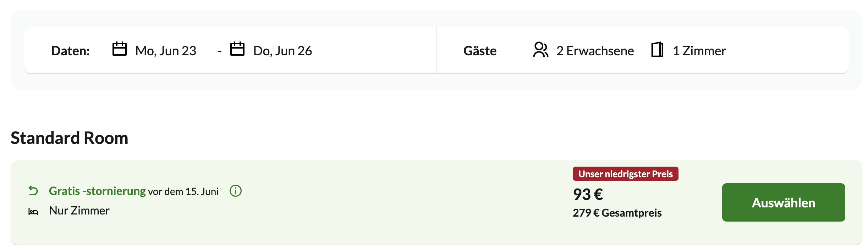Click the Nur Zimmer board type text
868x251 pixels.
(79, 211)
